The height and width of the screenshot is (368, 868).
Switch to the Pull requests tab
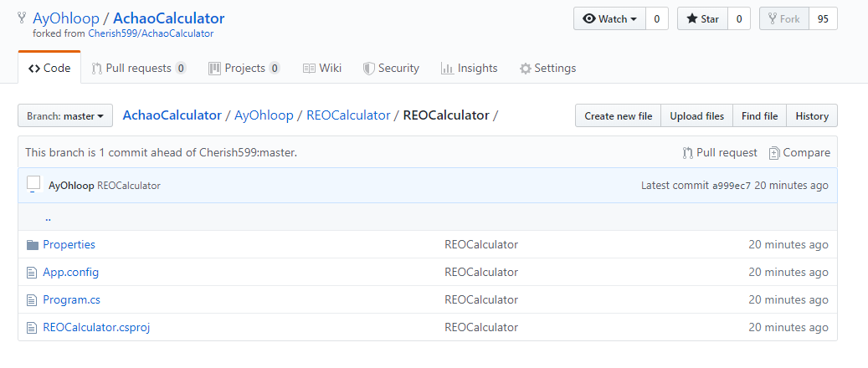tap(139, 69)
